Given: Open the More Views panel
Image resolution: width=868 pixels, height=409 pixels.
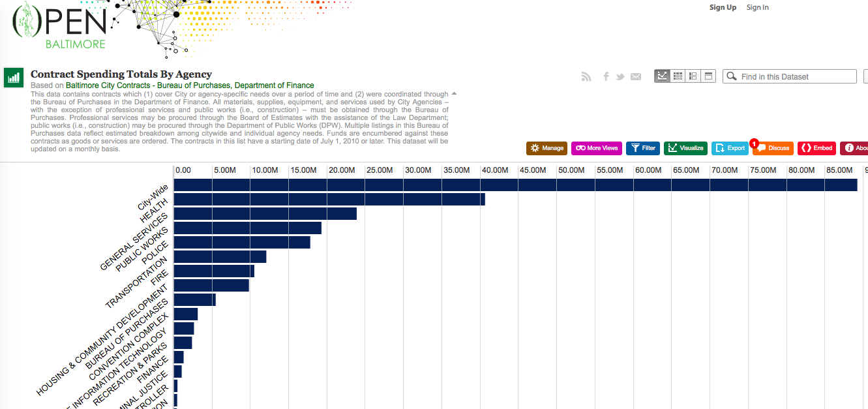Looking at the screenshot, I should 597,148.
